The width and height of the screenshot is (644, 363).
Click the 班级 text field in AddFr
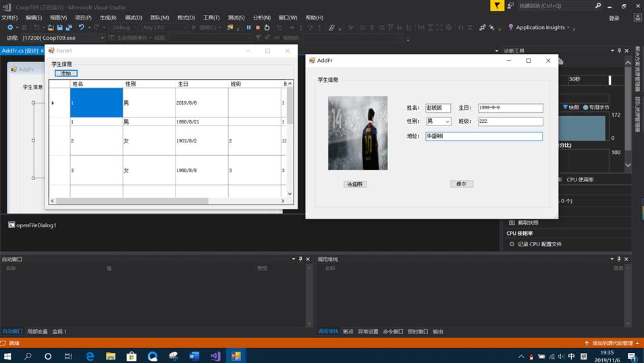point(510,121)
